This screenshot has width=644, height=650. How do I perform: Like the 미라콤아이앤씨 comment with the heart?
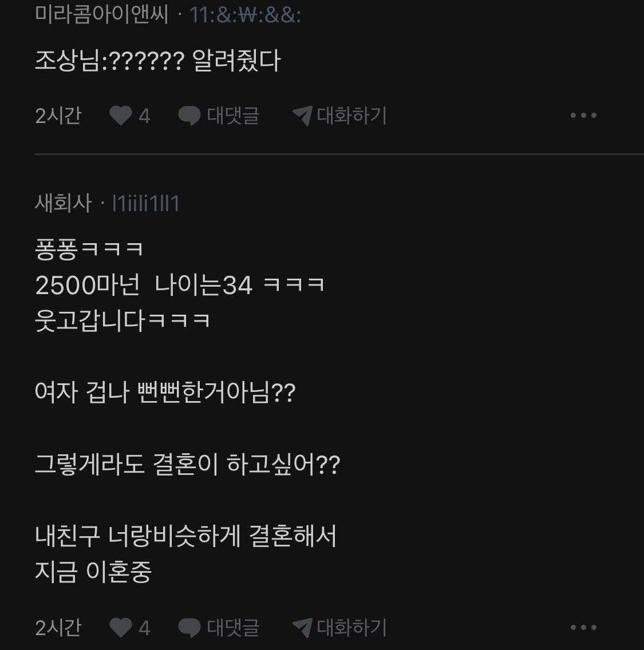tap(120, 116)
